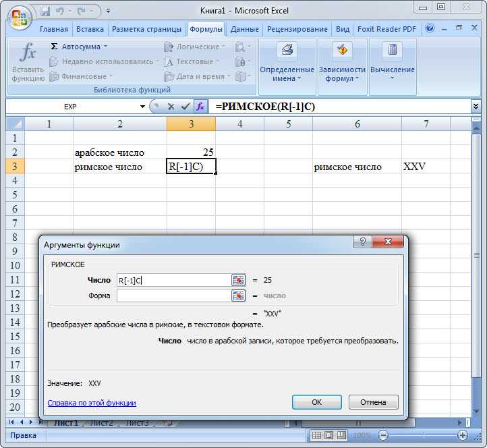Open the Главная ribbon tab
487x448 pixels.
(x=54, y=29)
